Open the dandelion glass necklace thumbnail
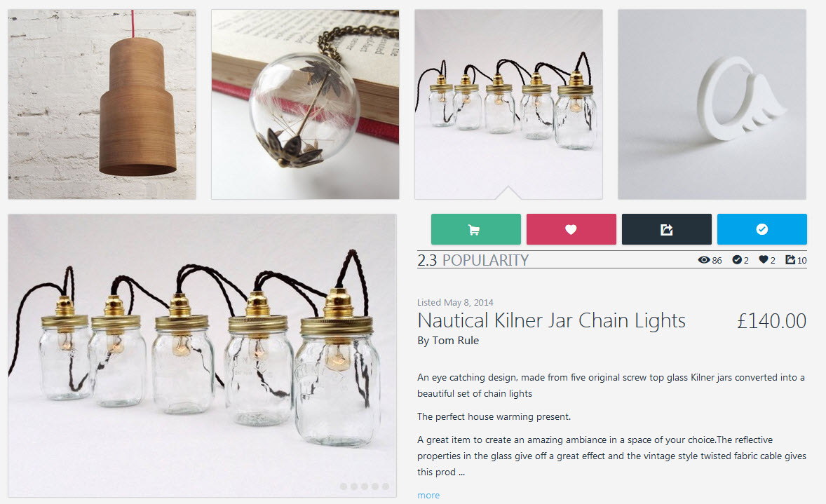 click(305, 104)
